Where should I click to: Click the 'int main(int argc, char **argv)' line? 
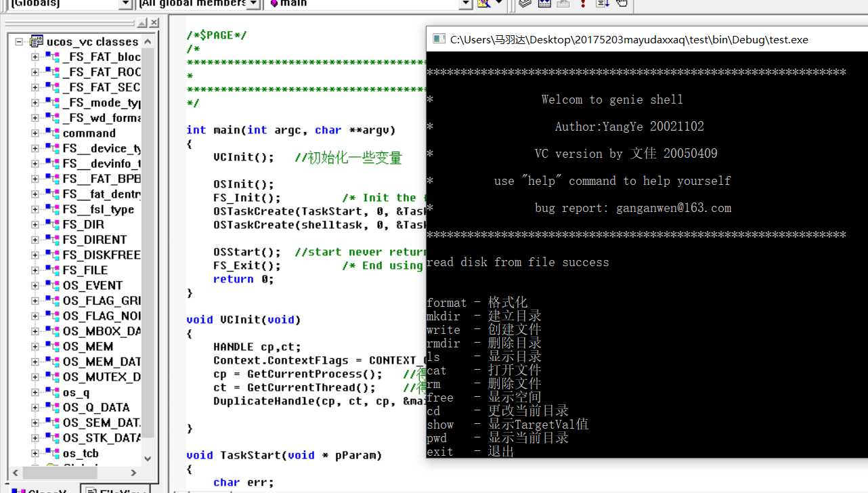[x=291, y=130]
